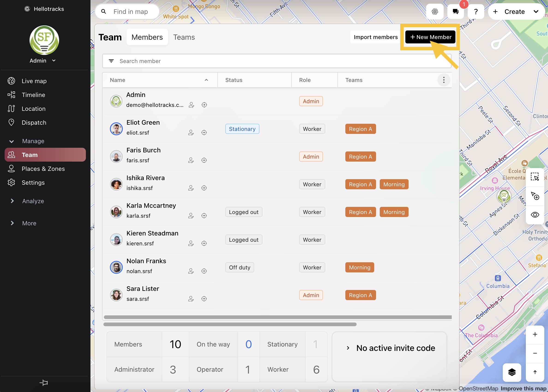The width and height of the screenshot is (548, 392).
Task: Switch to the Teams tab
Action: pyautogui.click(x=184, y=37)
